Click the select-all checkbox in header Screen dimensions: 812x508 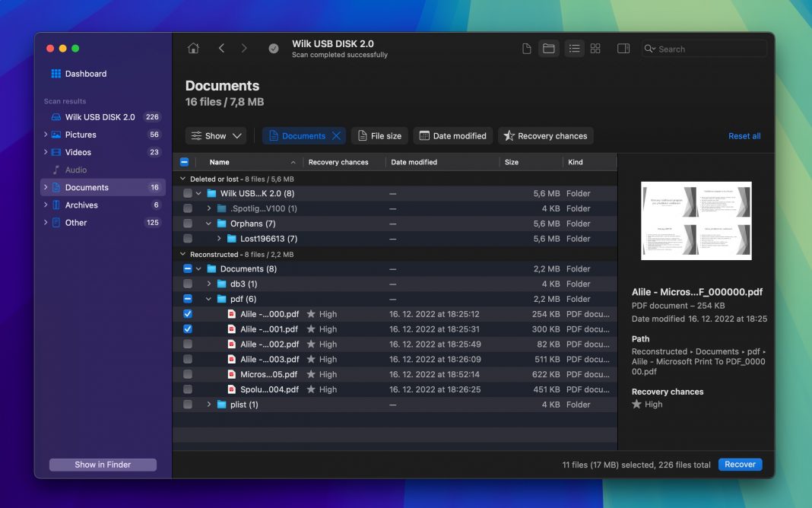coord(183,161)
